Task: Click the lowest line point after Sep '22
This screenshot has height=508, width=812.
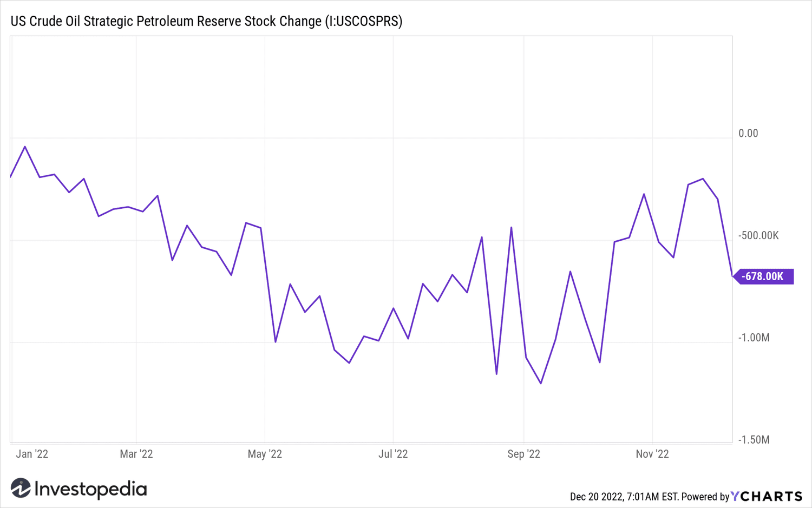Action: click(x=541, y=384)
